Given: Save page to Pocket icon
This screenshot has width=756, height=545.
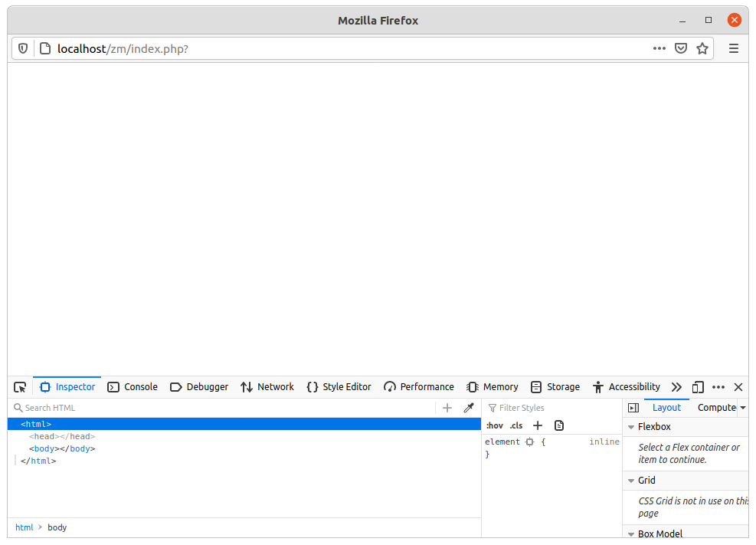Looking at the screenshot, I should [x=681, y=49].
